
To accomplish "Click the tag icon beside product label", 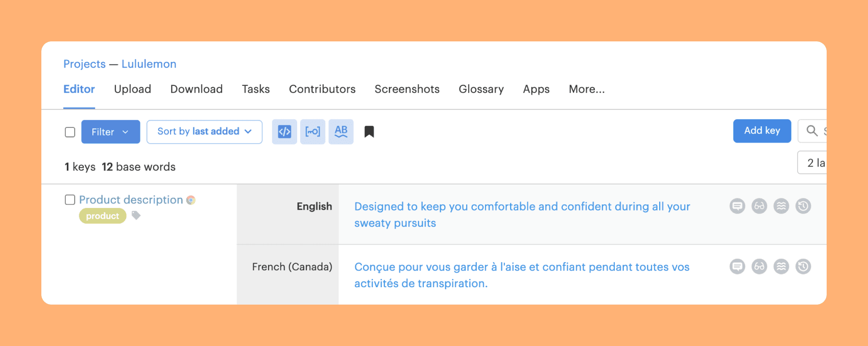I will tap(136, 216).
